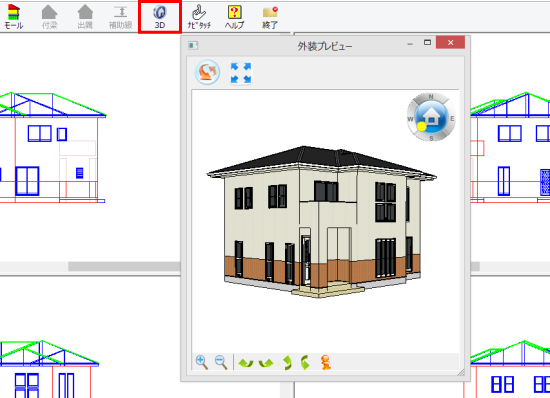Screen dimensions: 550x398
Task: Click the orange refresh view button
Action: pos(207,72)
